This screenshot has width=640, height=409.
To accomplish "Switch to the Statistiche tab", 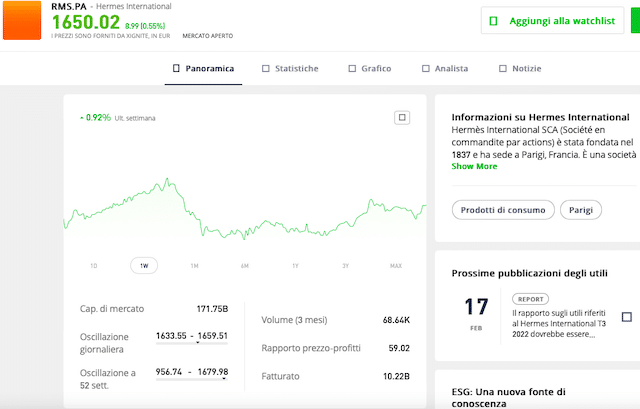I will (290, 69).
